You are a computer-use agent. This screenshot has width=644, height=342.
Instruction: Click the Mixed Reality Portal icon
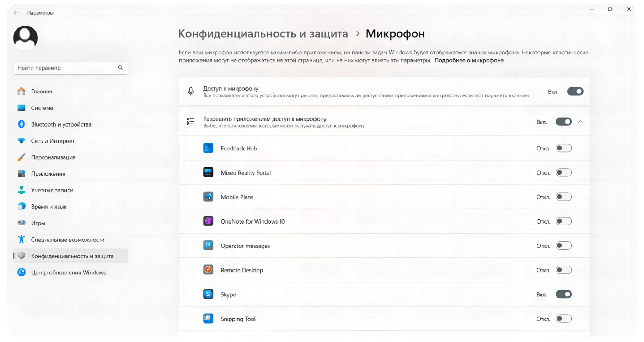(208, 172)
